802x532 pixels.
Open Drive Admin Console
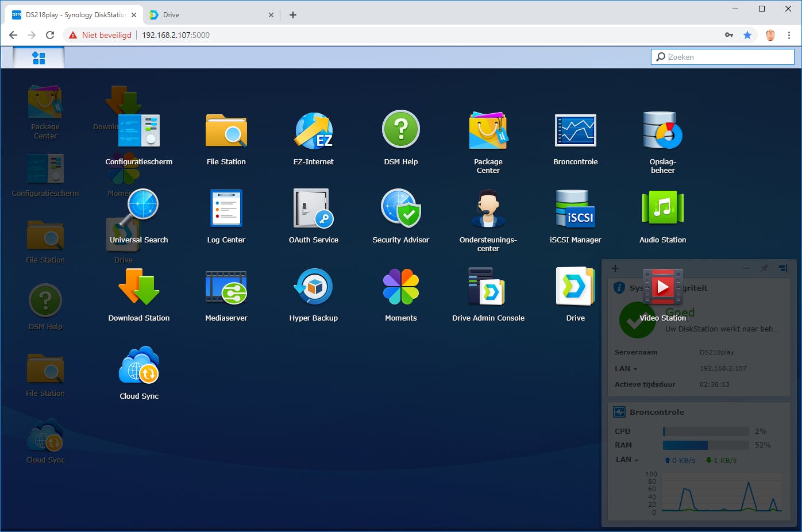488,295
